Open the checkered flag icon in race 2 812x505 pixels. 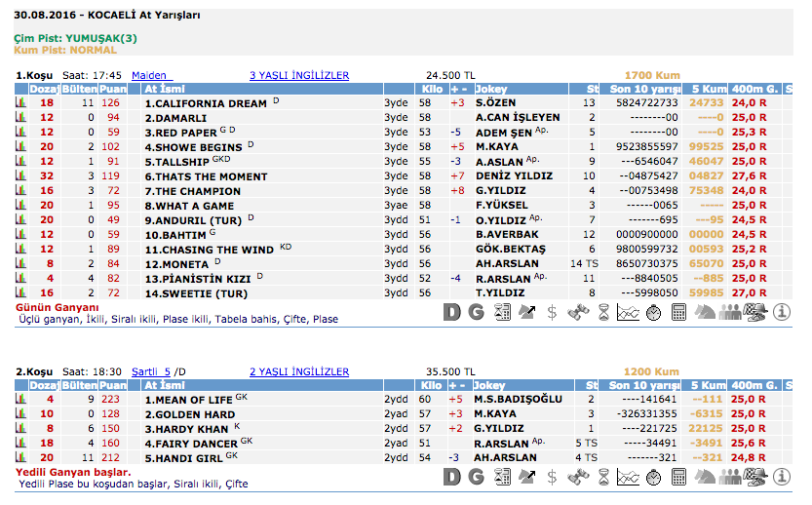click(x=754, y=477)
